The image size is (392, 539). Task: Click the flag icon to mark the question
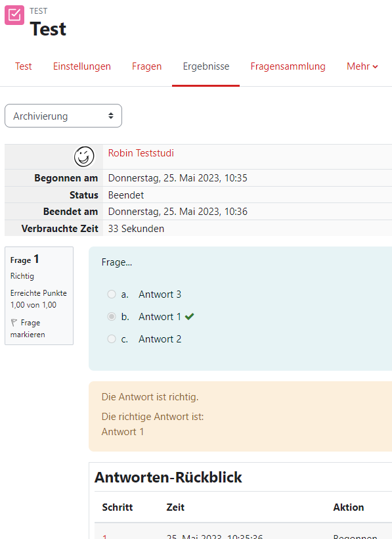coord(14,323)
